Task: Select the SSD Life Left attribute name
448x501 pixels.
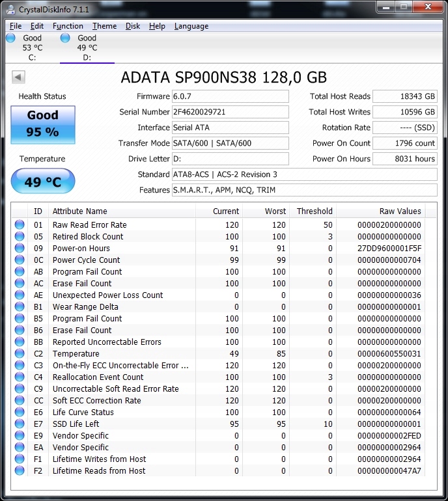Action: point(76,424)
